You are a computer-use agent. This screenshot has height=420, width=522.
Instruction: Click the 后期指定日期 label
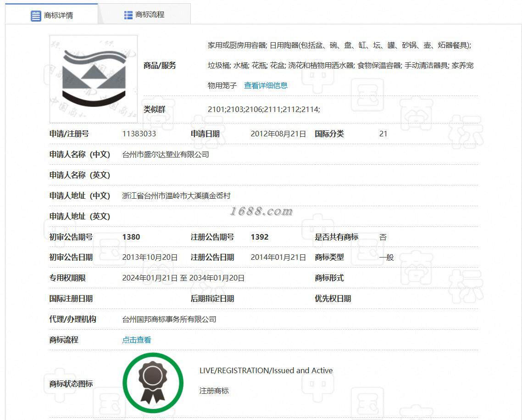click(212, 299)
